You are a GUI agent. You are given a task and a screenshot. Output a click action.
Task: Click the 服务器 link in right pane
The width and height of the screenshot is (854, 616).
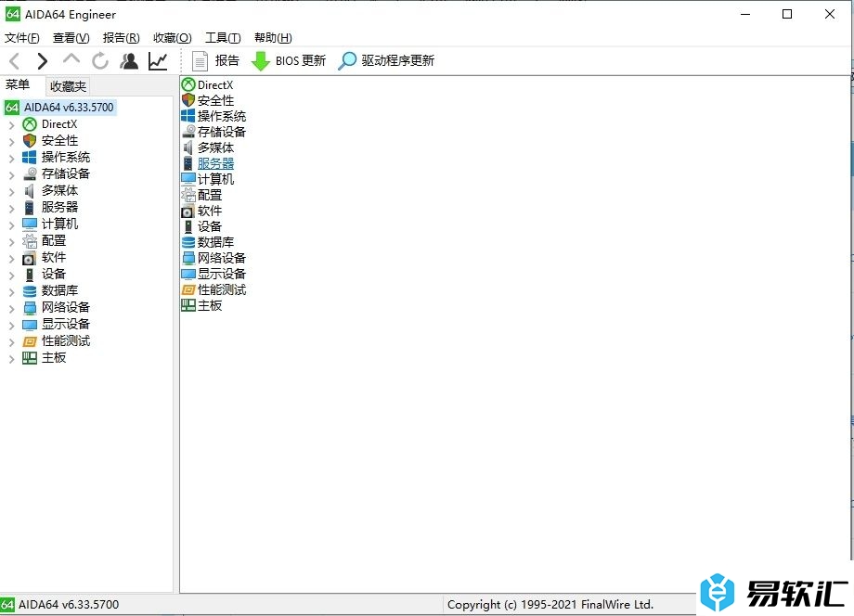[x=215, y=163]
